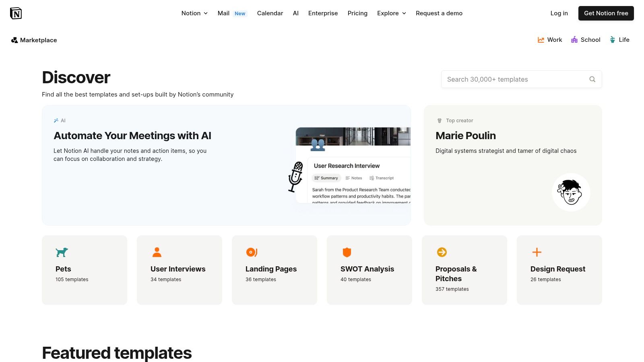Click the search magnifier icon
This screenshot has height=362, width=644.
click(x=592, y=79)
